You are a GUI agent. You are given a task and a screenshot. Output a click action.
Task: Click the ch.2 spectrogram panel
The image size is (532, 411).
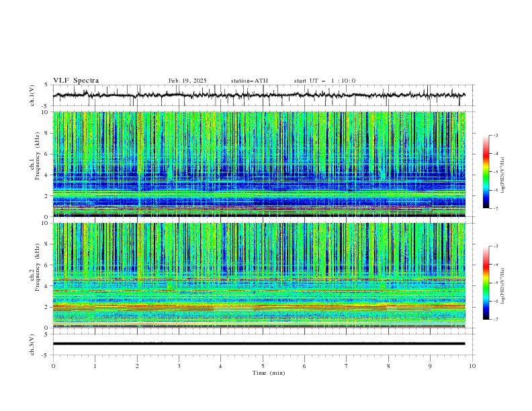pos(259,275)
